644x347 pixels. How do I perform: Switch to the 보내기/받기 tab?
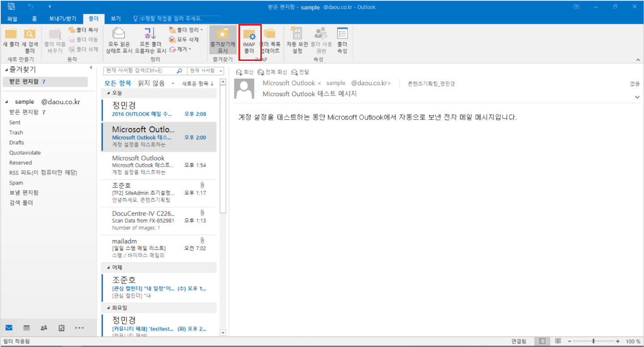[63, 19]
